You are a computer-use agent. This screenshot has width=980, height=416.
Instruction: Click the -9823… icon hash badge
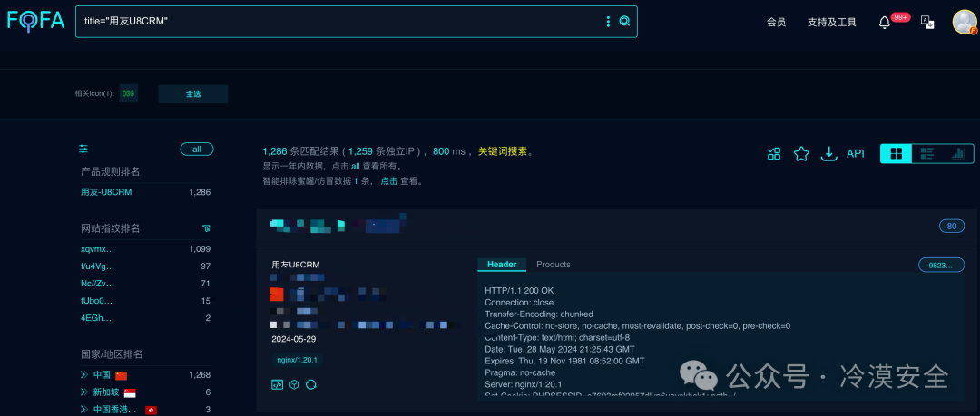click(941, 266)
